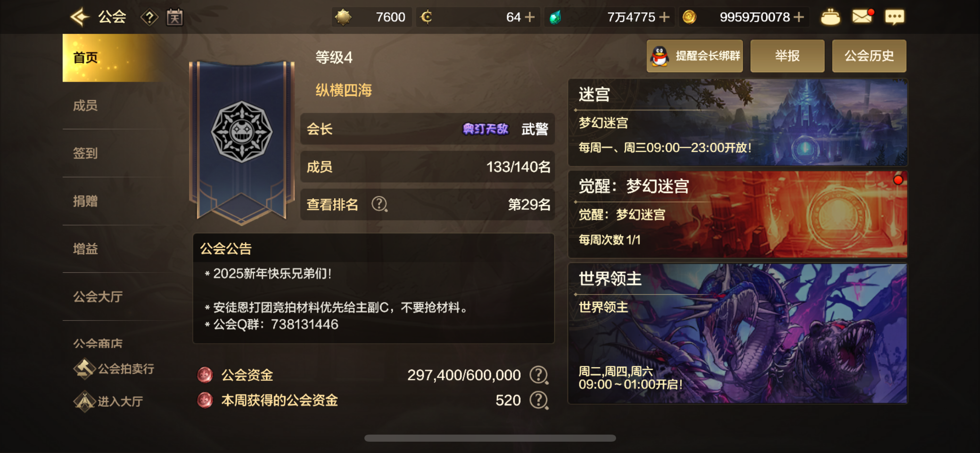Show help for 公会资金 funds

[x=539, y=375]
